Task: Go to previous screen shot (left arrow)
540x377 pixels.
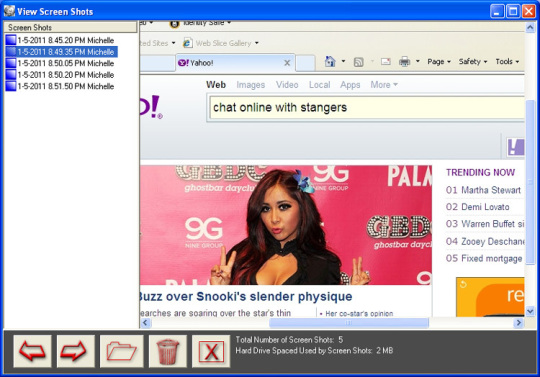Action: click(32, 351)
